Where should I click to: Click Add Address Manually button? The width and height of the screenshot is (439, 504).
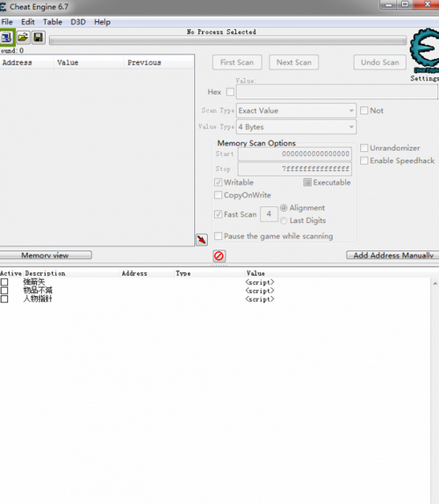(392, 256)
